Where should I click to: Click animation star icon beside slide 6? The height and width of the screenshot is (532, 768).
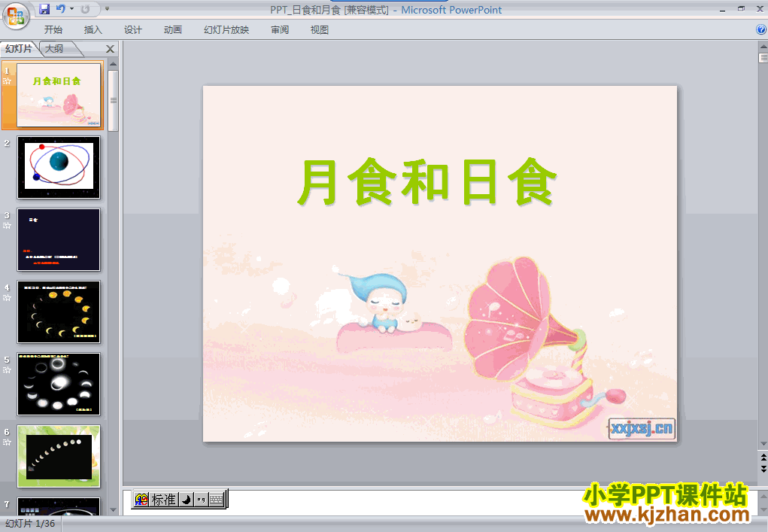[7, 442]
